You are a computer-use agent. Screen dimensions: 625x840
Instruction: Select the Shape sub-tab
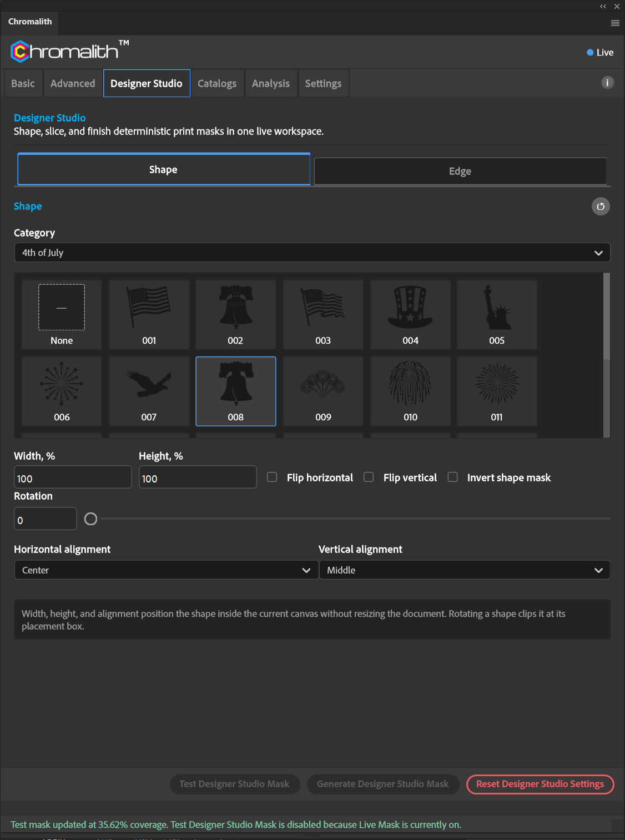164,169
